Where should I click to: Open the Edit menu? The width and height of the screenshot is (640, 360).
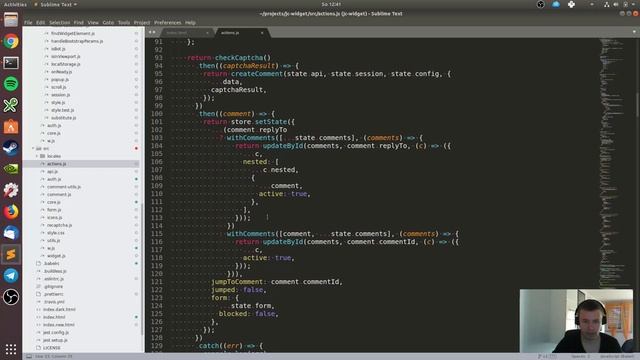pyautogui.click(x=40, y=22)
